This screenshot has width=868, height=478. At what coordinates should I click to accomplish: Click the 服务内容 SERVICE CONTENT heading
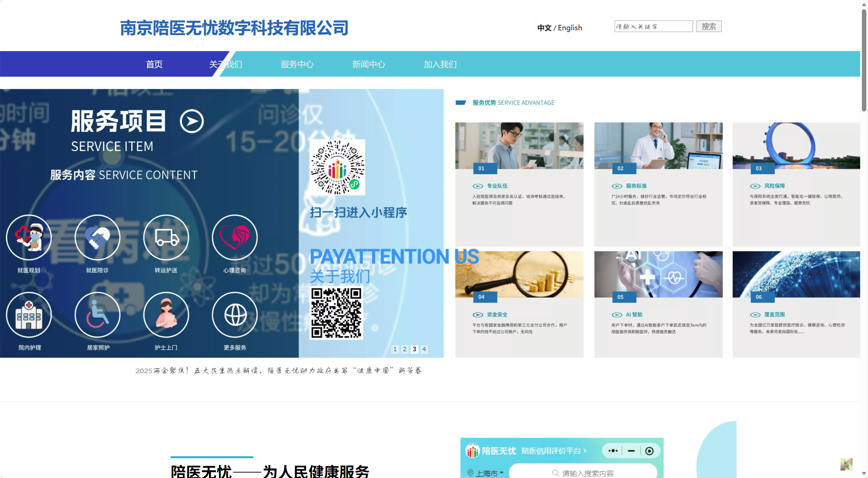[x=124, y=175]
